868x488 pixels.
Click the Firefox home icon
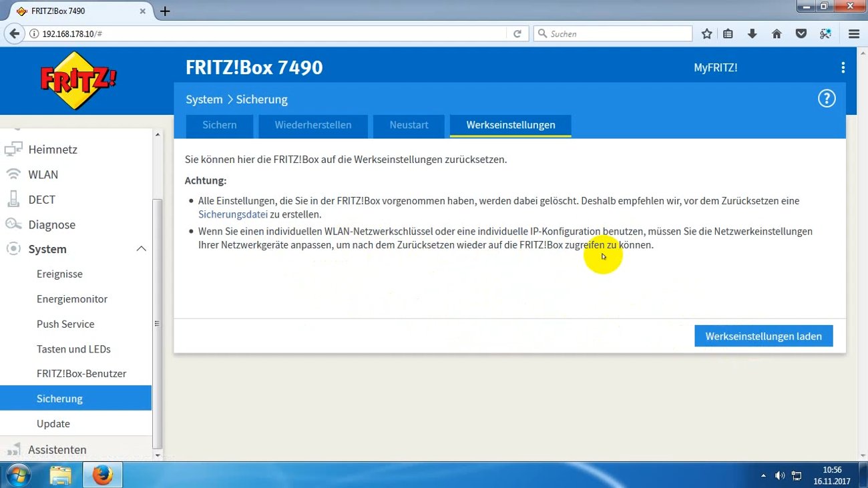[x=777, y=33]
